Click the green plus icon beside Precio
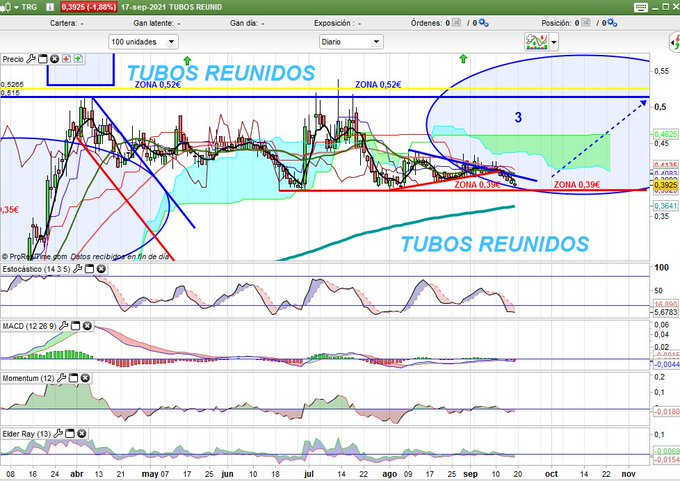Image resolution: width=680 pixels, height=481 pixels. pos(78,59)
